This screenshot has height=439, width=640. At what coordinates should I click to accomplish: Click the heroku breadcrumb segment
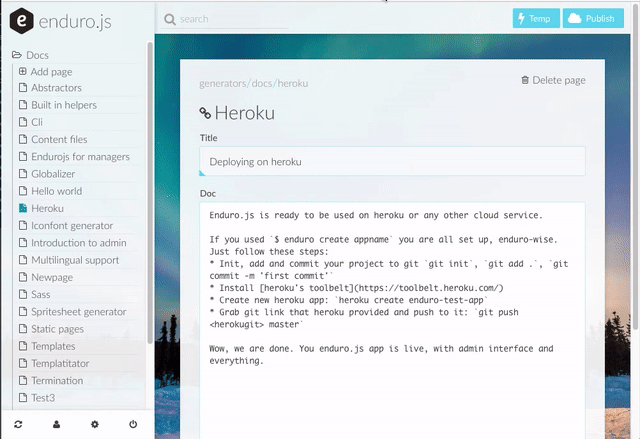(293, 84)
